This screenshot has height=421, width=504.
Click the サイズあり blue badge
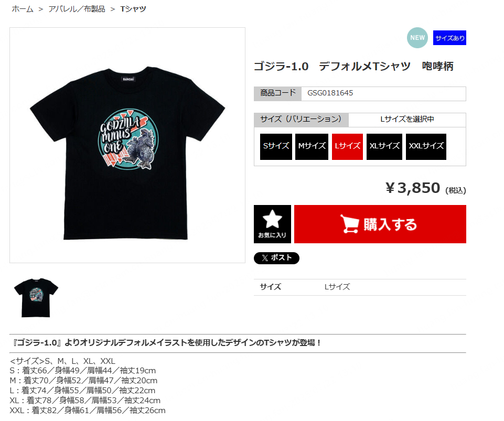(x=449, y=38)
